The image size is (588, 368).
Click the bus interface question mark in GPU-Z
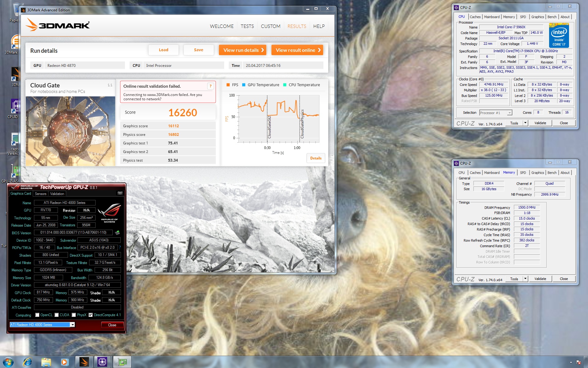click(120, 247)
